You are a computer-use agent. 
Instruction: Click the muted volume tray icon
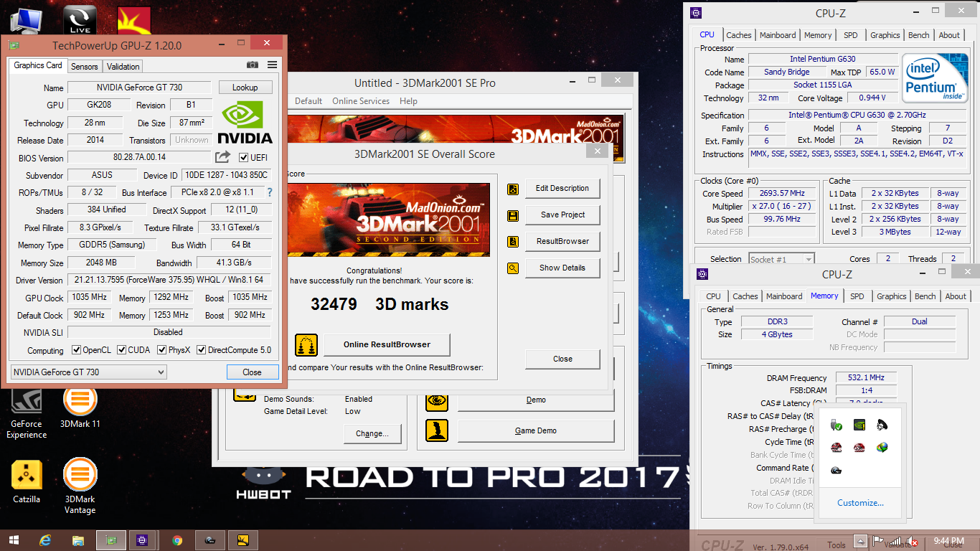click(x=913, y=542)
